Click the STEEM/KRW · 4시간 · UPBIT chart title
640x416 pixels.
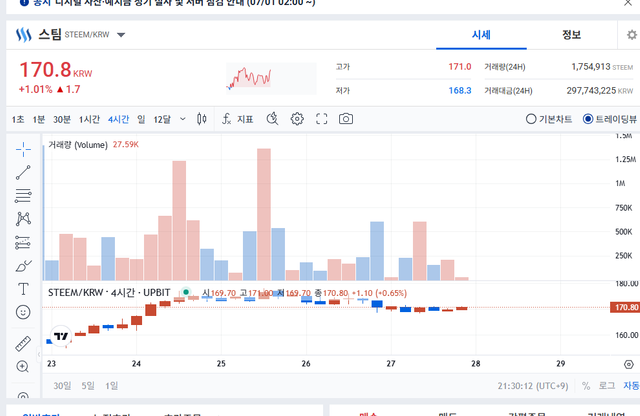pos(109,293)
